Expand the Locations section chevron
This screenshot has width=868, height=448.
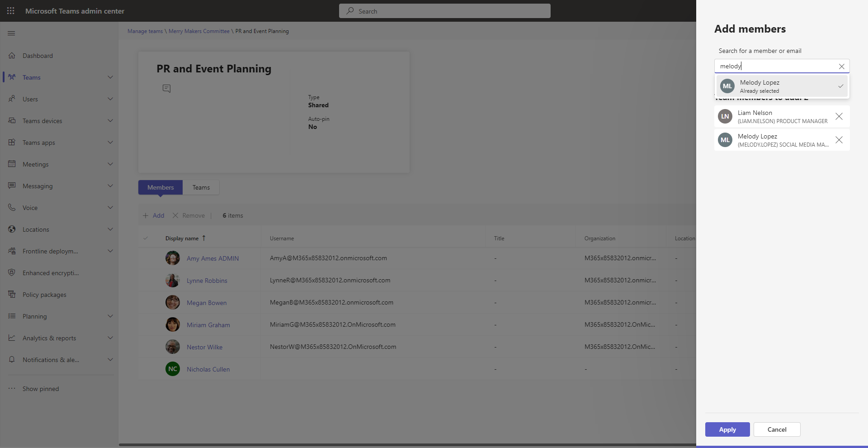110,229
